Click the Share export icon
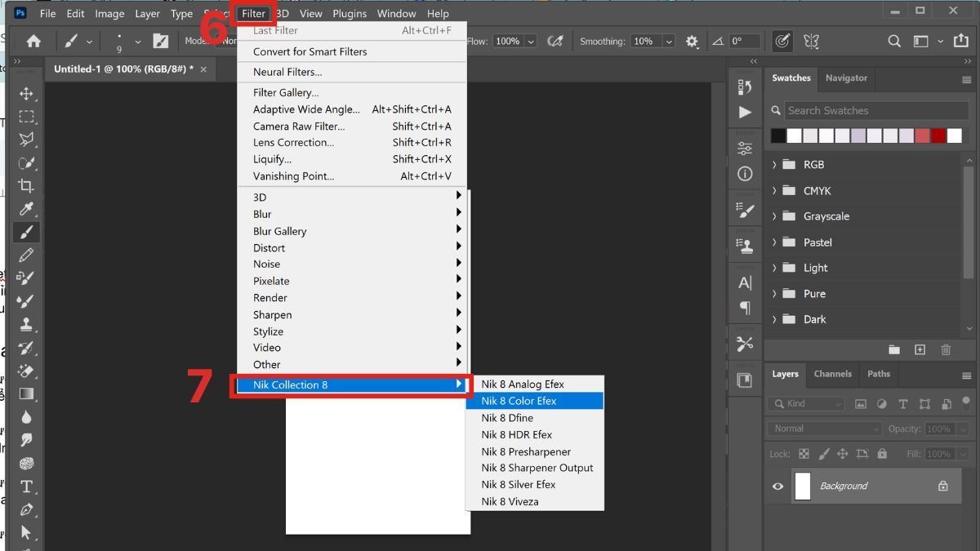The width and height of the screenshot is (980, 551). [963, 41]
